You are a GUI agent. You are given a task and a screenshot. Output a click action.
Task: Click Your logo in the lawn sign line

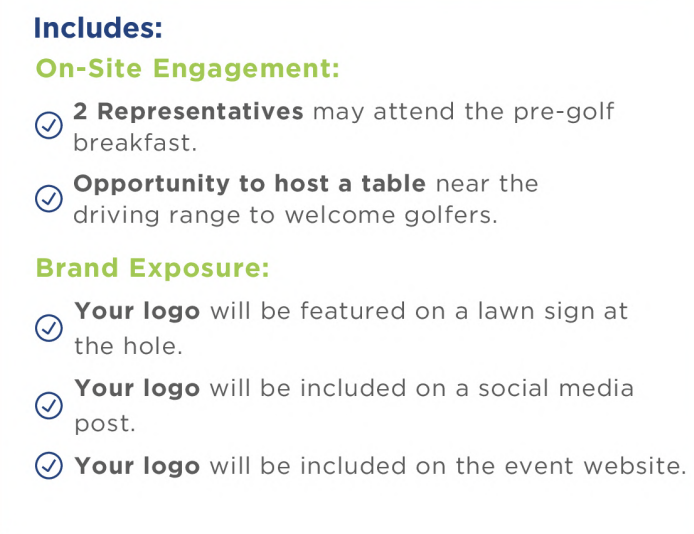(137, 311)
